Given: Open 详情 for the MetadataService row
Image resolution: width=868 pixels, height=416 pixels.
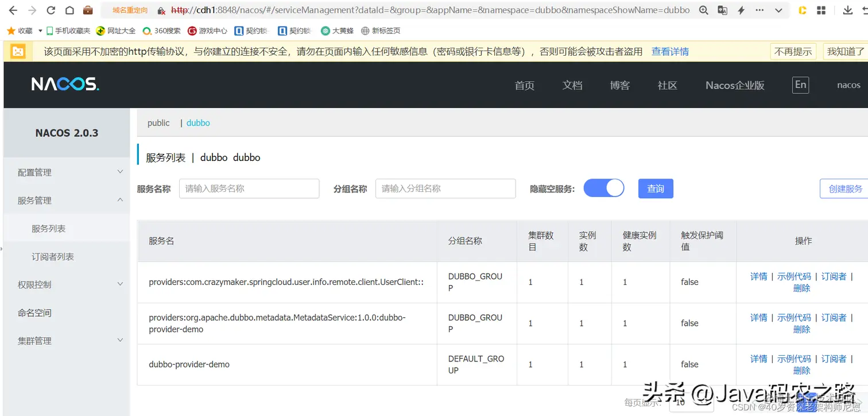Looking at the screenshot, I should [758, 318].
